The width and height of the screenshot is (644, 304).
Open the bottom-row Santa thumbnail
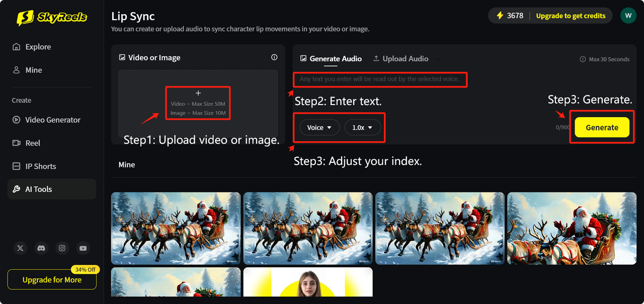176,282
